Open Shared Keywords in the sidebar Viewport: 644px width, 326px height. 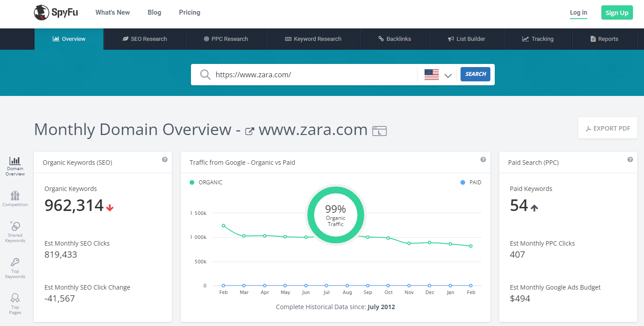point(15,232)
